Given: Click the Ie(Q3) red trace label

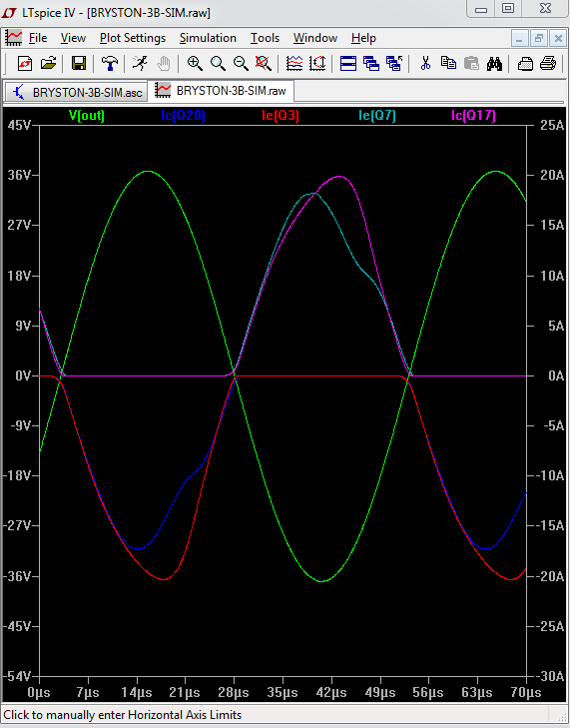Looking at the screenshot, I should (281, 115).
